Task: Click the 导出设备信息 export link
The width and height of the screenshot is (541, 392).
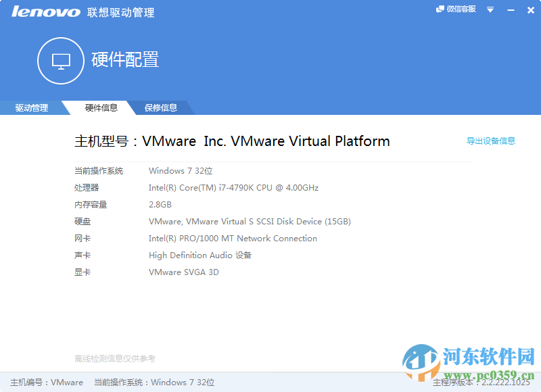Action: tap(490, 141)
